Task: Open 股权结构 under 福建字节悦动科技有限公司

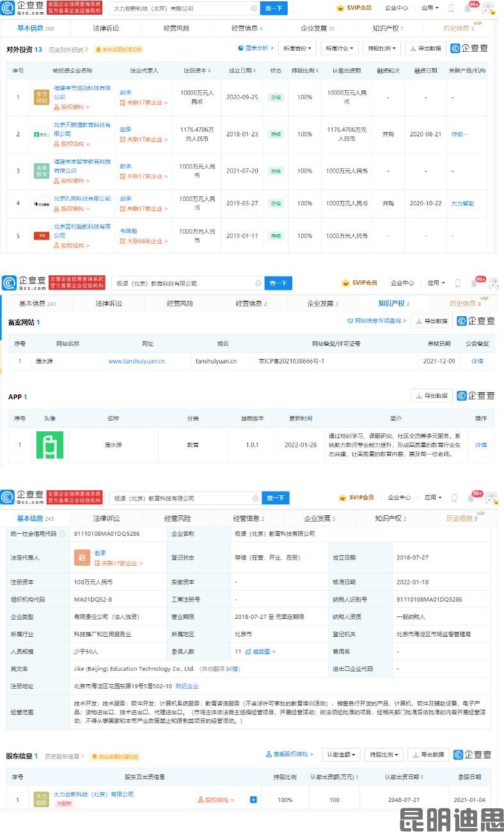Action: pos(71,107)
